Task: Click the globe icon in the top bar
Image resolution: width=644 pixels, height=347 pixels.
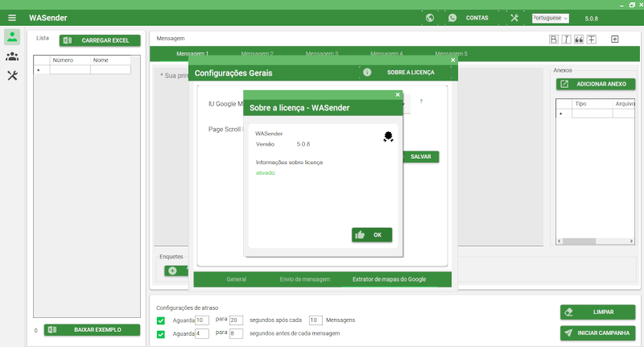Action: pyautogui.click(x=430, y=18)
